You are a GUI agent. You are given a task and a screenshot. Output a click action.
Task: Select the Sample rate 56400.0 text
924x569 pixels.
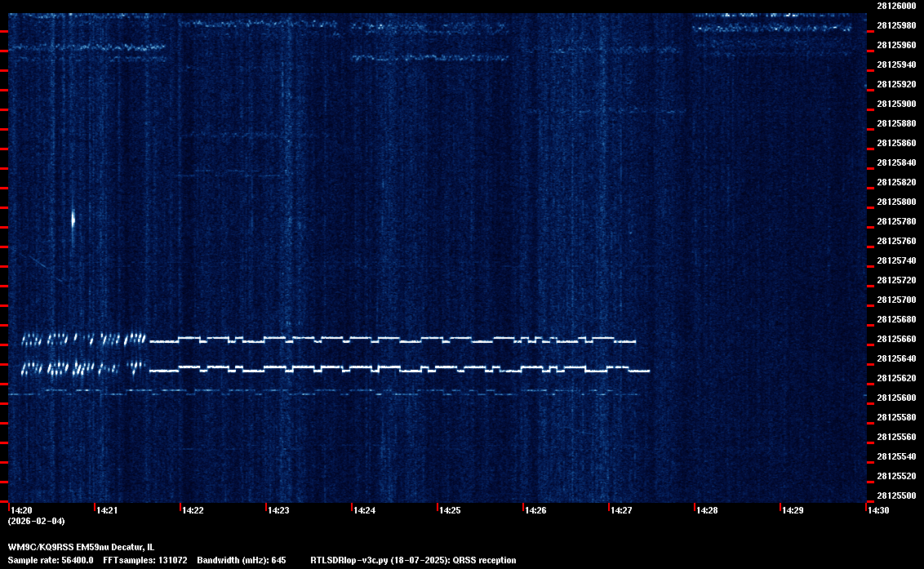click(x=50, y=560)
